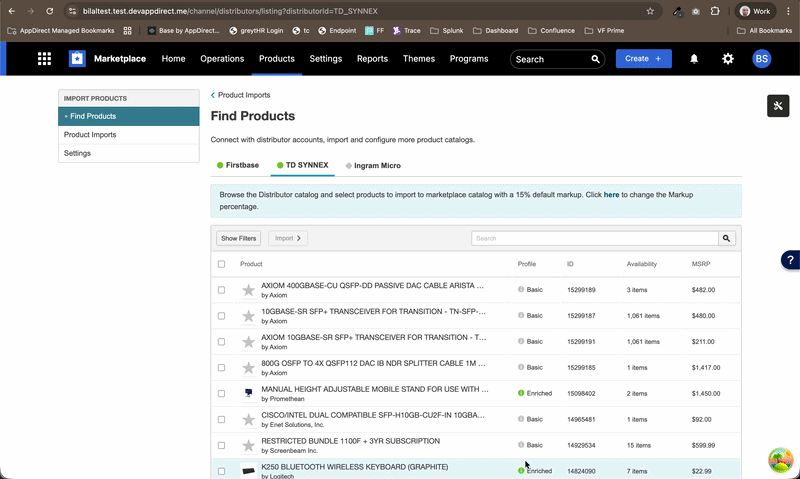Open the app grid launcher icon

click(44, 59)
